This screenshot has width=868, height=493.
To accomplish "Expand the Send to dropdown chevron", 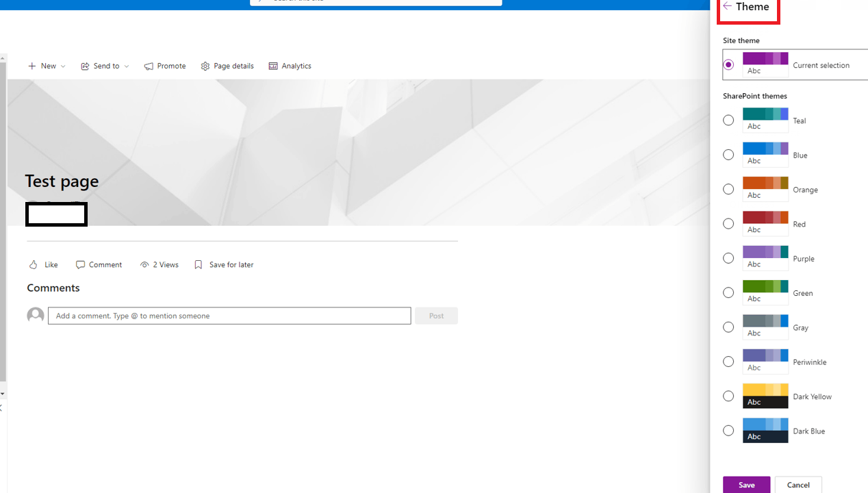I will coord(127,66).
